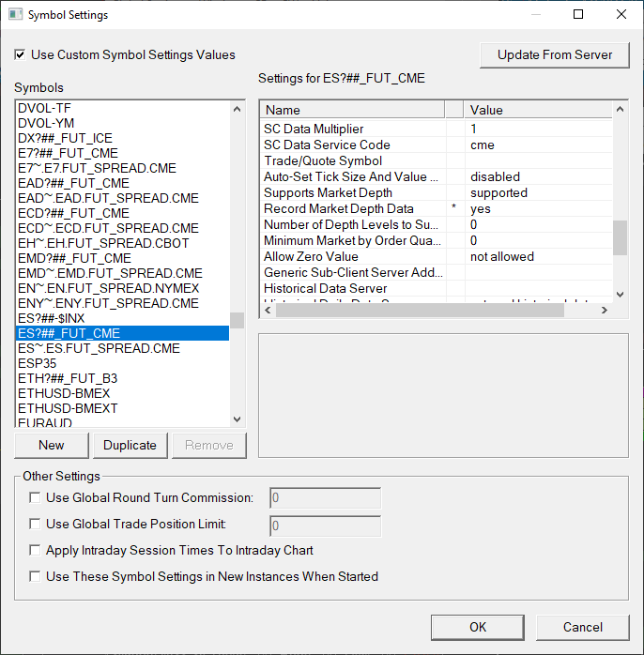Select ES~.ES.FUT_SPREAD.CME symbol
The image size is (644, 655).
point(122,348)
